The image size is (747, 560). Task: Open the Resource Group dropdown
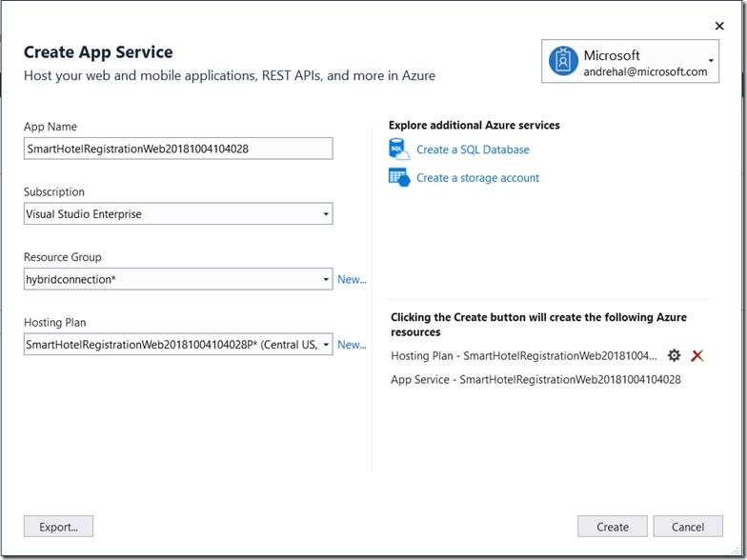[x=178, y=279]
